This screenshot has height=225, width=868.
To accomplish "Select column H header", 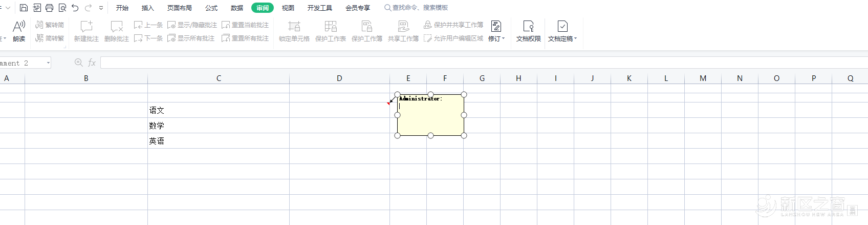I will tap(518, 78).
